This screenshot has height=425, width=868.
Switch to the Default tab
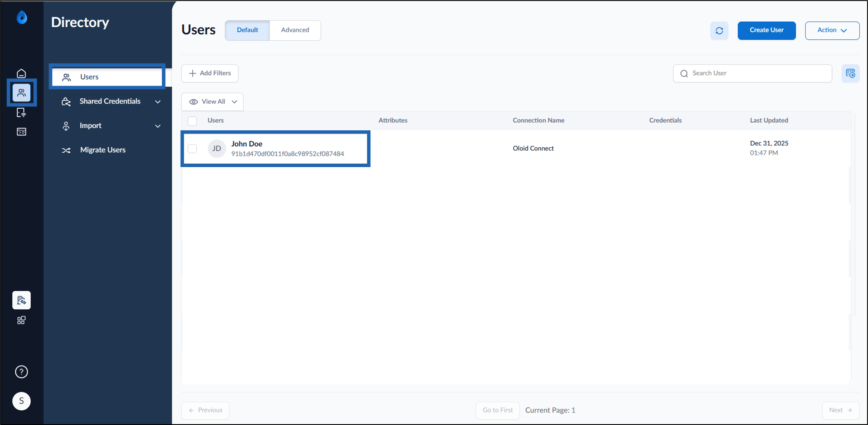click(x=247, y=30)
